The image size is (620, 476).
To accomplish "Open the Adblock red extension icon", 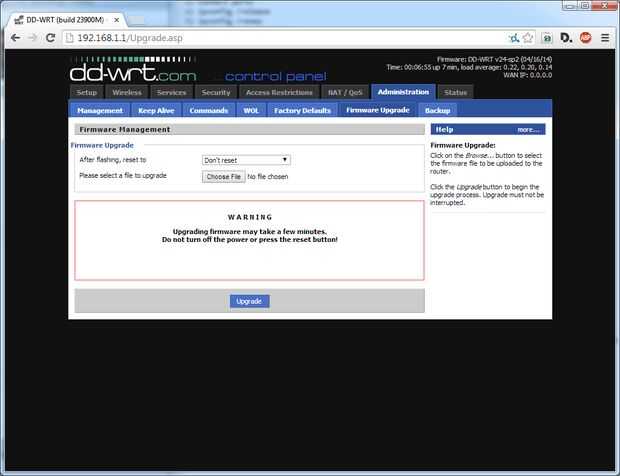I will point(585,38).
